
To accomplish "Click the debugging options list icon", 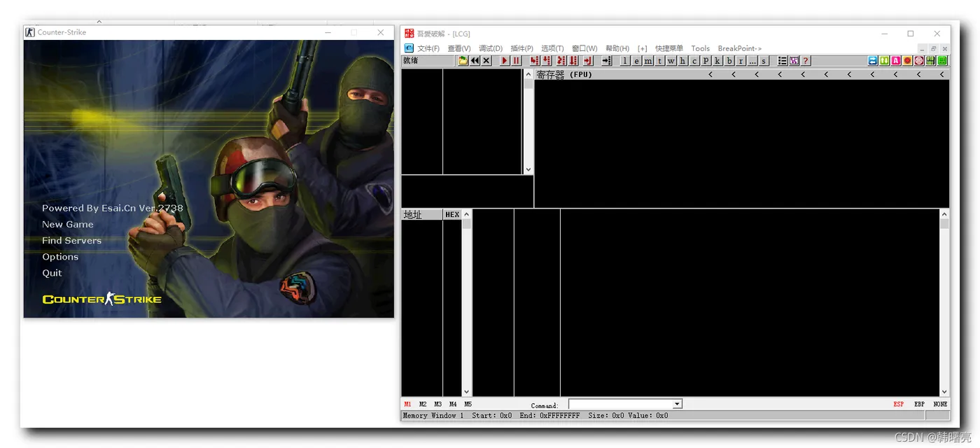I will (783, 61).
